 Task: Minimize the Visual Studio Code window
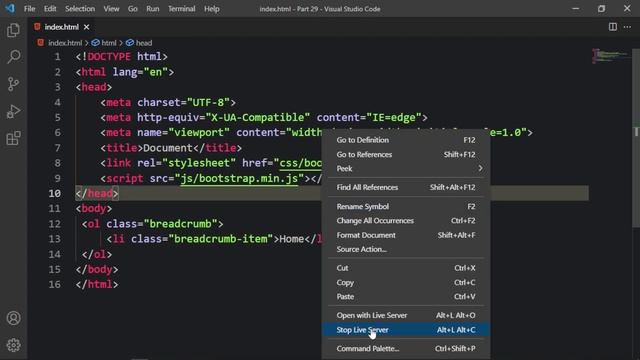pyautogui.click(x=576, y=9)
